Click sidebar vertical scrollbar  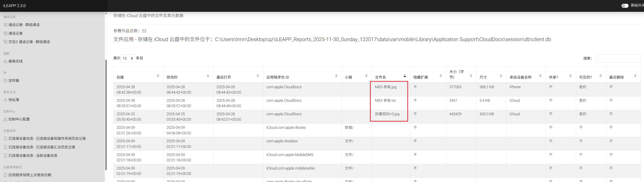106,115
